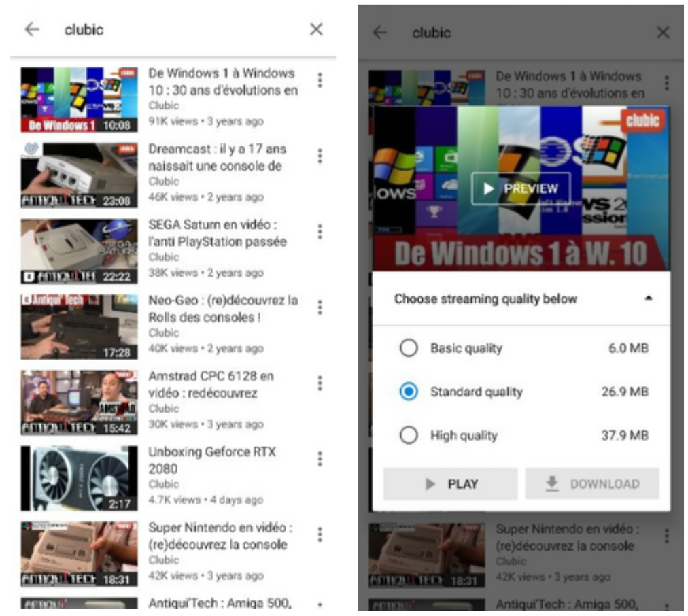
Task: Open Neo-Geo video title link
Action: (x=223, y=309)
